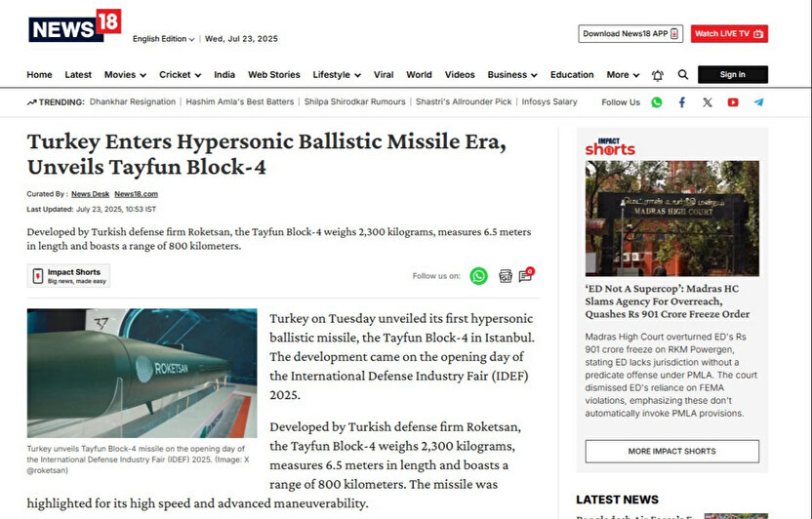812x519 pixels.
Task: Click the Sign in button
Action: click(x=733, y=74)
